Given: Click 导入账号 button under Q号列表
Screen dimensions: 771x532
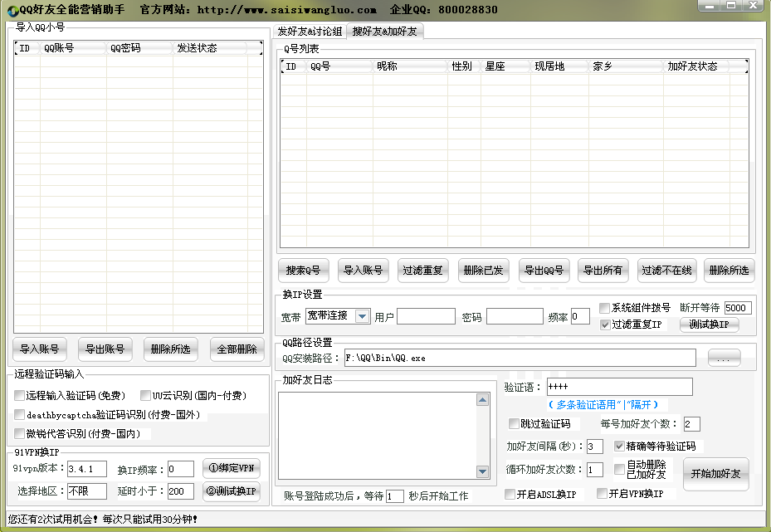Looking at the screenshot, I should coord(363,271).
